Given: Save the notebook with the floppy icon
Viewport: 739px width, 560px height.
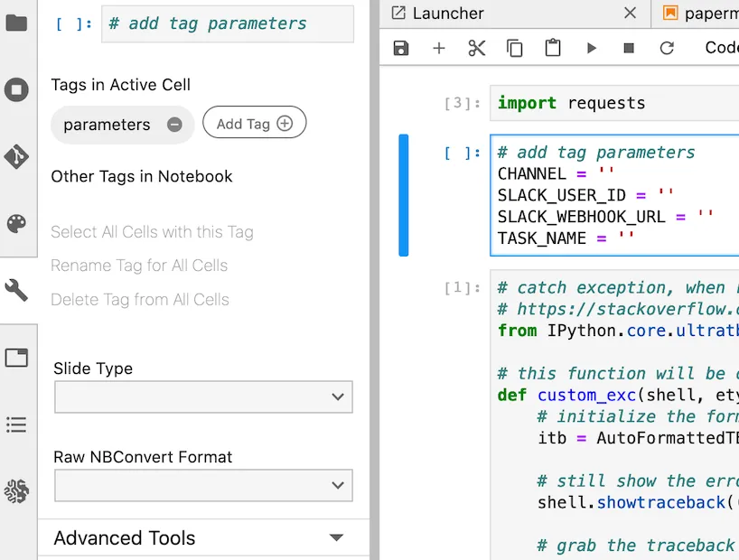Looking at the screenshot, I should click(400, 48).
